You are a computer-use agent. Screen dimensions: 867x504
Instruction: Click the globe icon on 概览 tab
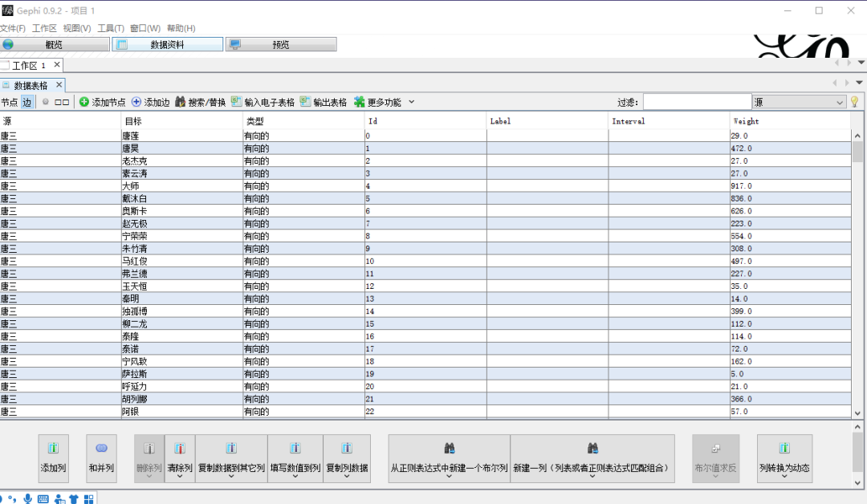point(8,44)
